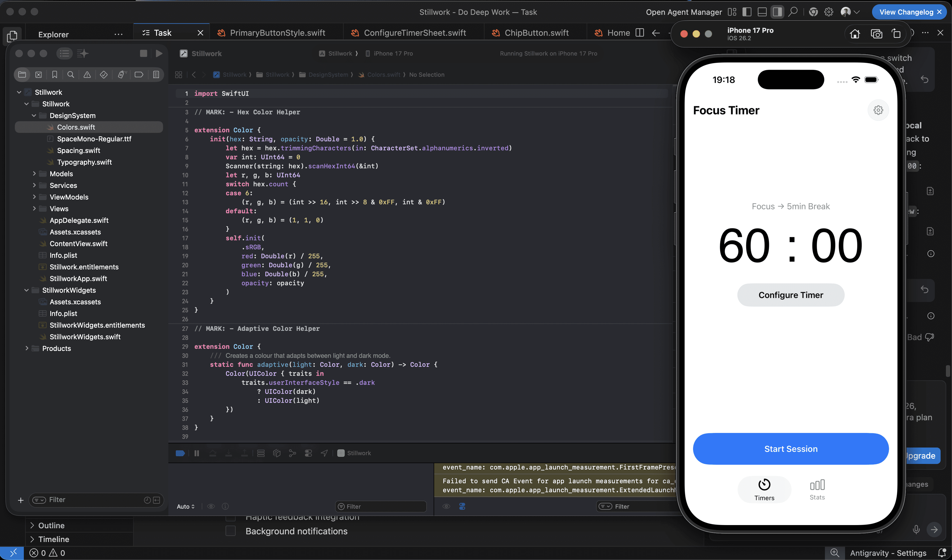
Task: Click the simulator Home button icon
Action: (x=855, y=34)
